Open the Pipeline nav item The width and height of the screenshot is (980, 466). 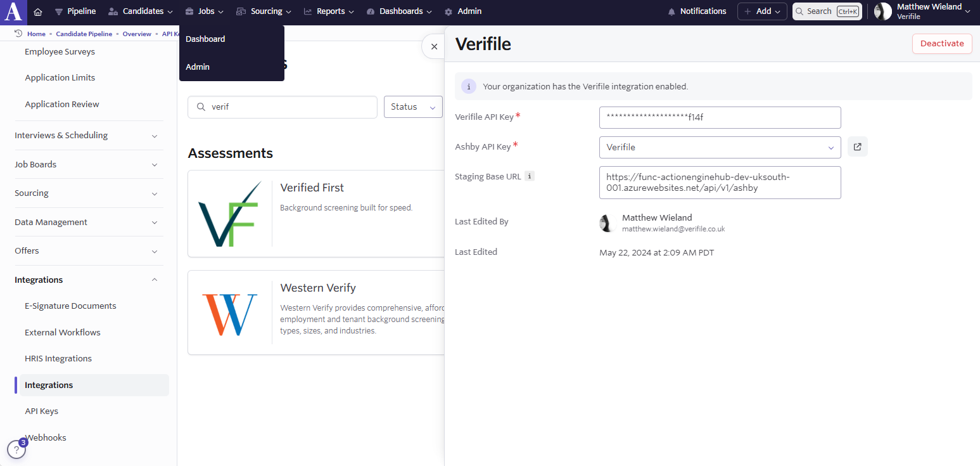75,11
